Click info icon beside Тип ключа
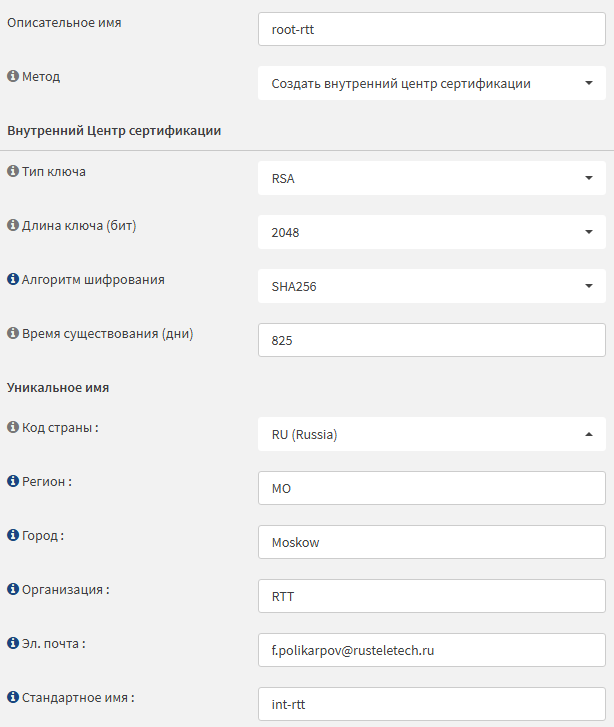Image resolution: width=614 pixels, height=727 pixels. pyautogui.click(x=13, y=171)
